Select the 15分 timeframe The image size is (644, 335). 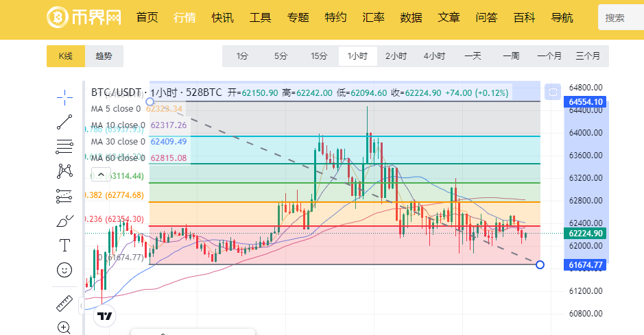(319, 56)
